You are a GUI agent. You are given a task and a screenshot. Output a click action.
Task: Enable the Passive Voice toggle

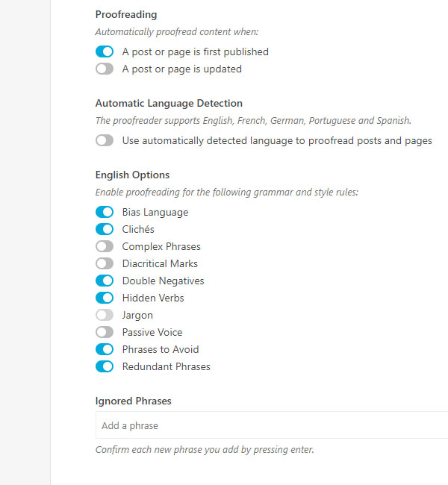point(105,333)
